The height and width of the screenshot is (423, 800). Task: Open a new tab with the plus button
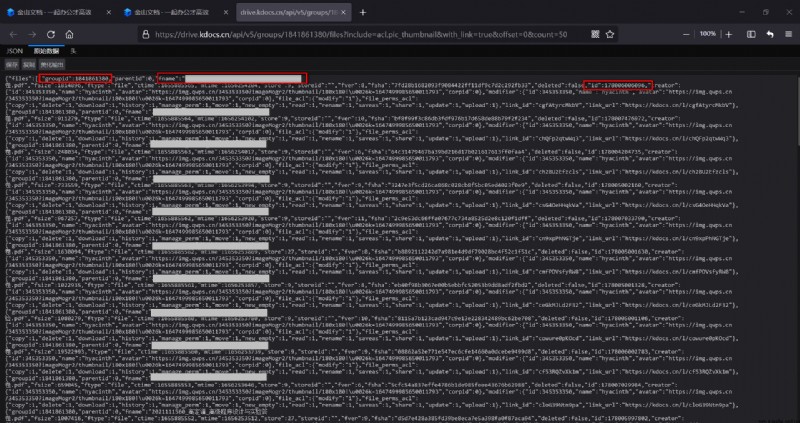[x=363, y=12]
